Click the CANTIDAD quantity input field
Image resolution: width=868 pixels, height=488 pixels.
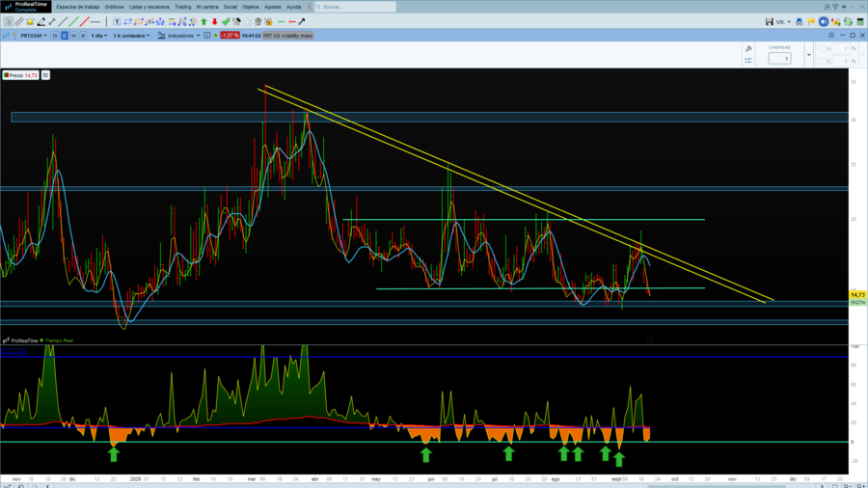pos(779,59)
